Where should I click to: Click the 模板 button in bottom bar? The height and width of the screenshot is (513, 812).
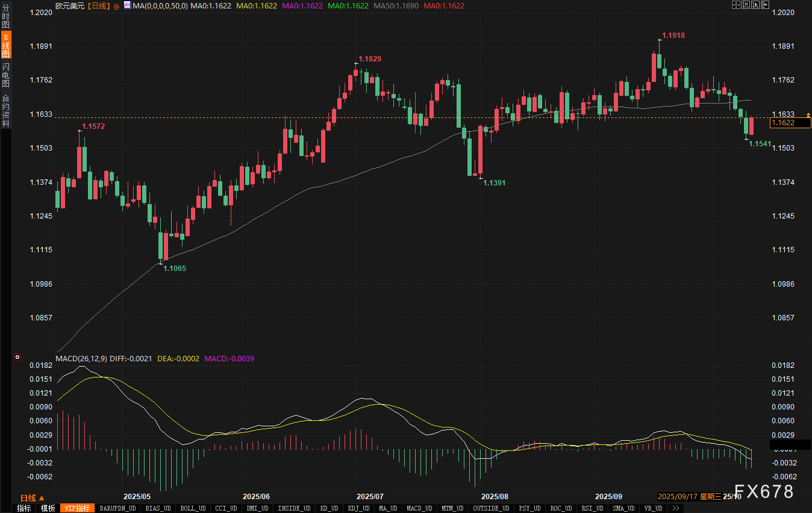(48, 508)
